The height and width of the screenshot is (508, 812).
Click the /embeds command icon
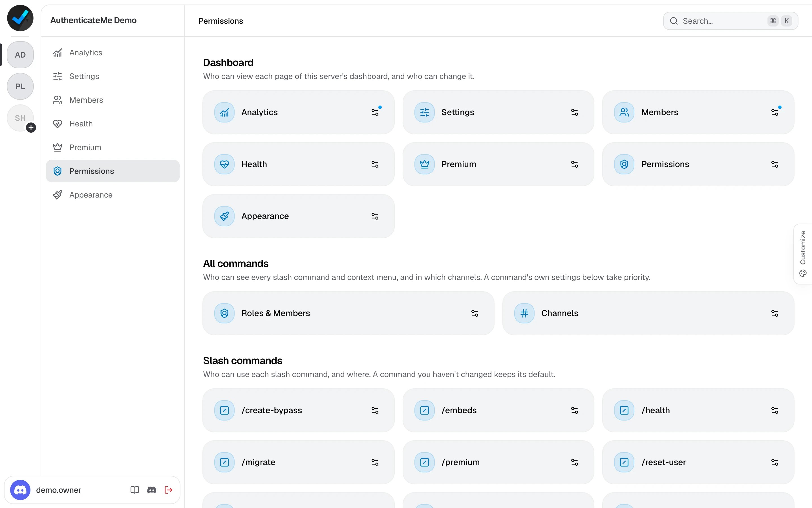pos(424,410)
